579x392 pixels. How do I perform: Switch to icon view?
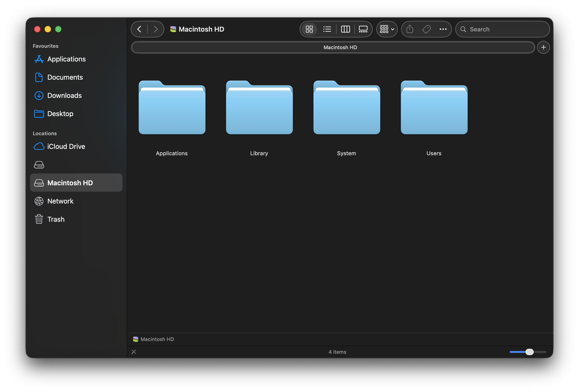(x=309, y=29)
